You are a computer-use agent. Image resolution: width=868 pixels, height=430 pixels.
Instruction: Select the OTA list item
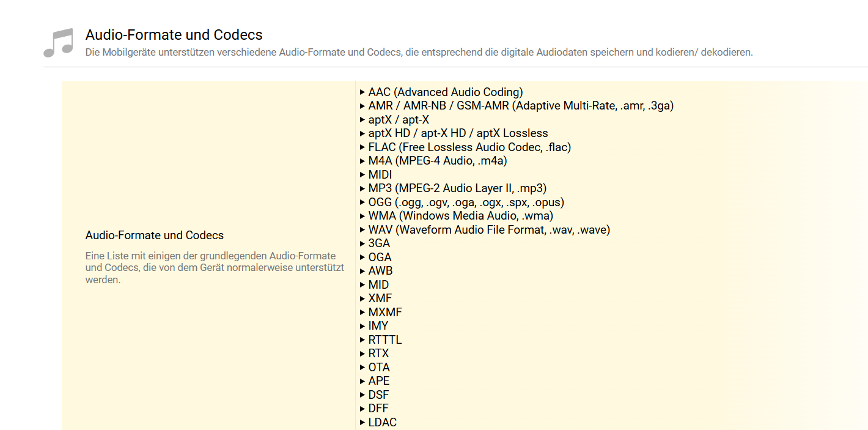click(375, 368)
